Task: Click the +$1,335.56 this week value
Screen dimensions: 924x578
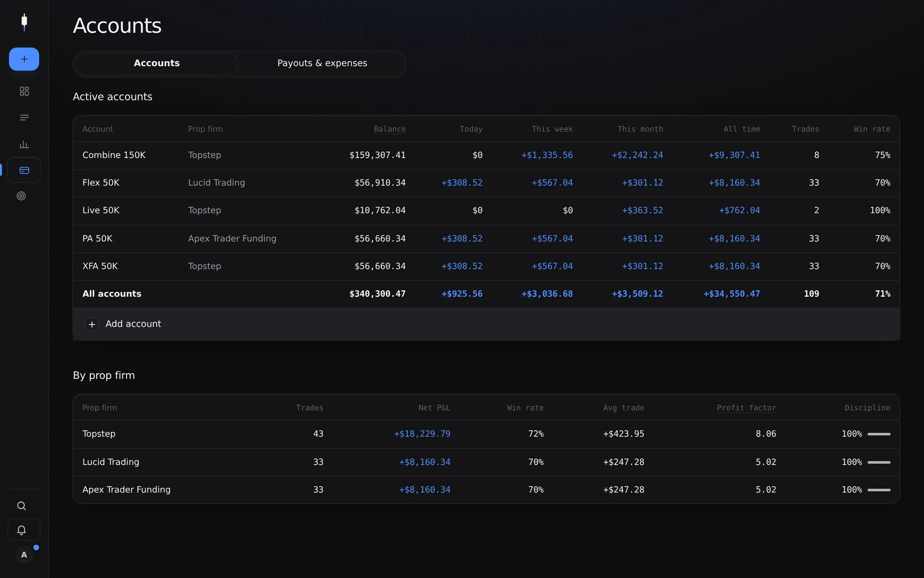Action: (547, 155)
